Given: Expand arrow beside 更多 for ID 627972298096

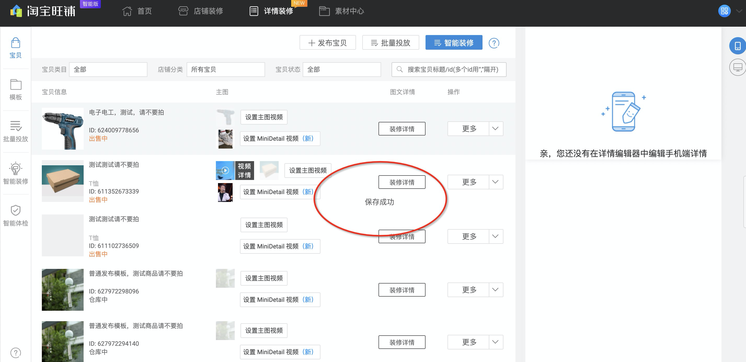Looking at the screenshot, I should [496, 290].
